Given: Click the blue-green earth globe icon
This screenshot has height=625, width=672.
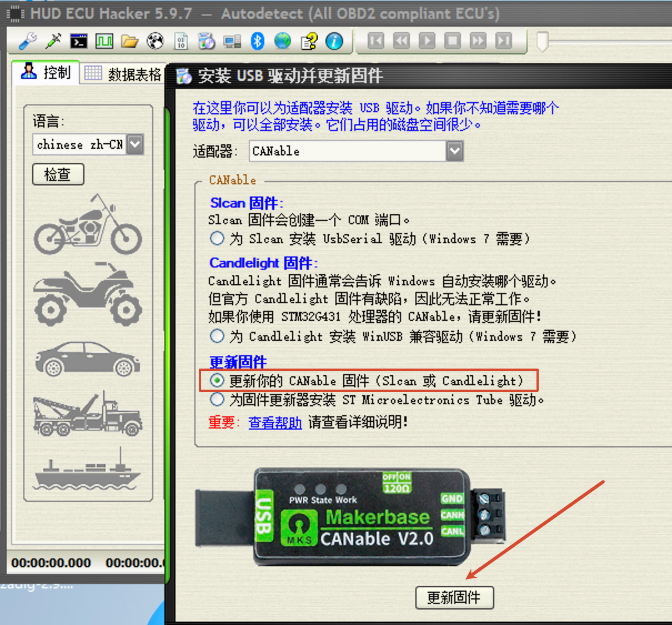Looking at the screenshot, I should [x=283, y=41].
